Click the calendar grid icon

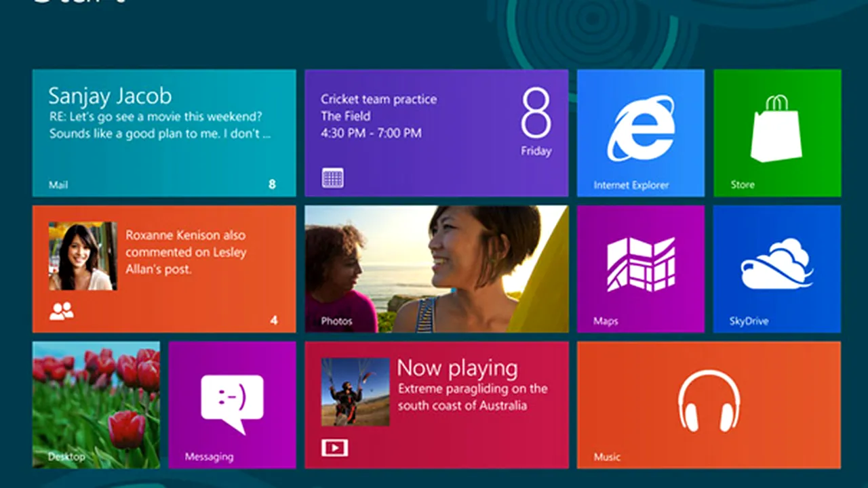coord(332,178)
